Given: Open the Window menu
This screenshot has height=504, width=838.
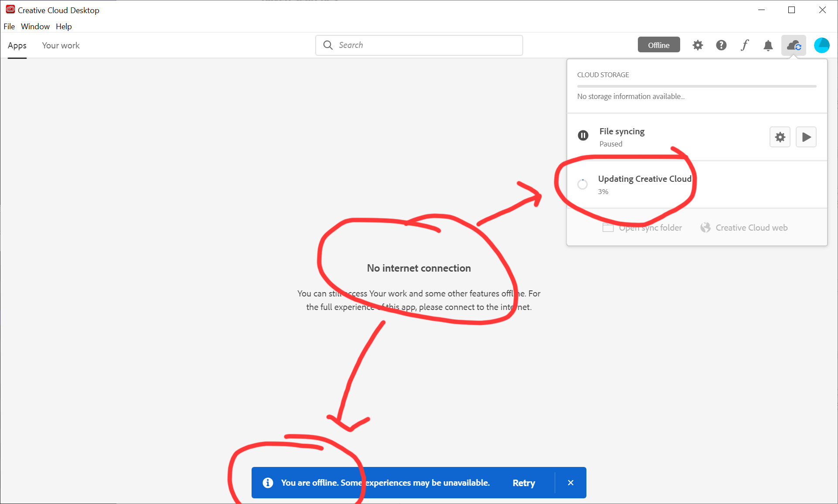Looking at the screenshot, I should pyautogui.click(x=35, y=26).
